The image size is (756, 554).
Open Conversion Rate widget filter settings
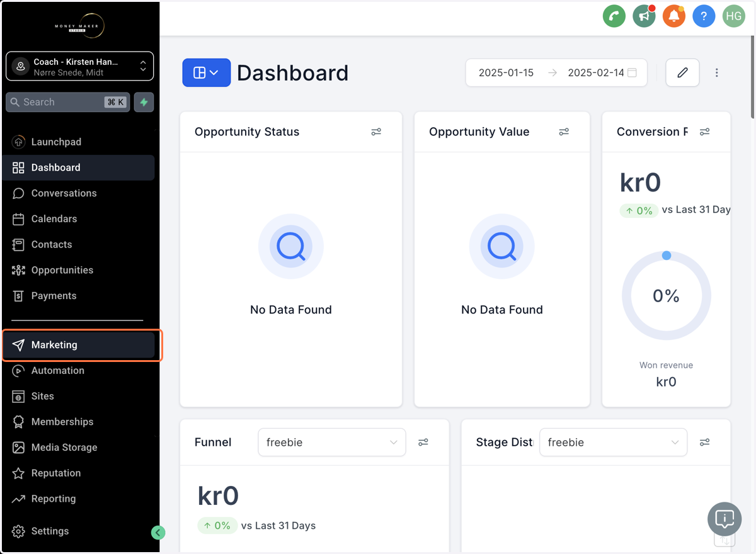[705, 132]
